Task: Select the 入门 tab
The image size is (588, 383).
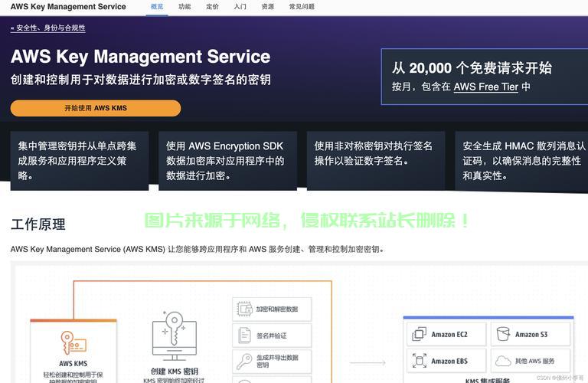Action: pyautogui.click(x=240, y=7)
